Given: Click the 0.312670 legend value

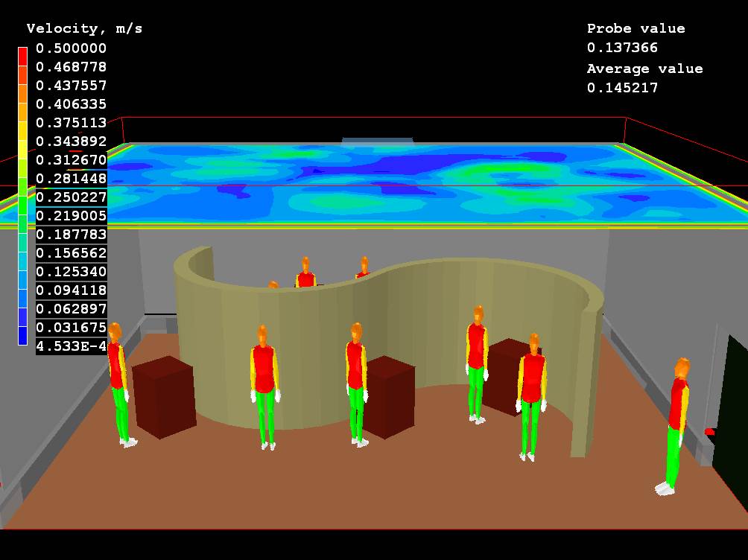Looking at the screenshot, I should pyautogui.click(x=71, y=160).
